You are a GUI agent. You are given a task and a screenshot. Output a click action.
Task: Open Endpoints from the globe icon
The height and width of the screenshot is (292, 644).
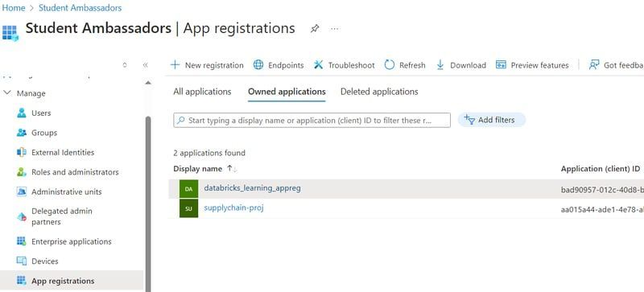click(x=258, y=65)
